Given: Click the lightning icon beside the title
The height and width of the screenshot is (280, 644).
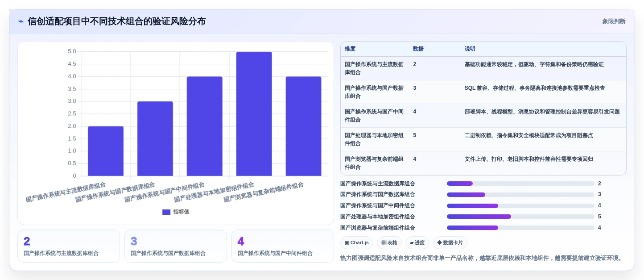Looking at the screenshot, I should click(21, 21).
